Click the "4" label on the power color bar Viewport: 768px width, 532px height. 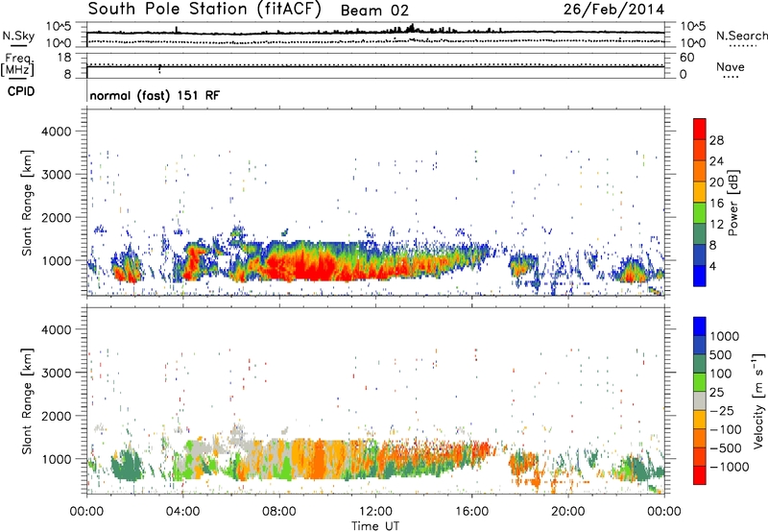click(x=712, y=267)
